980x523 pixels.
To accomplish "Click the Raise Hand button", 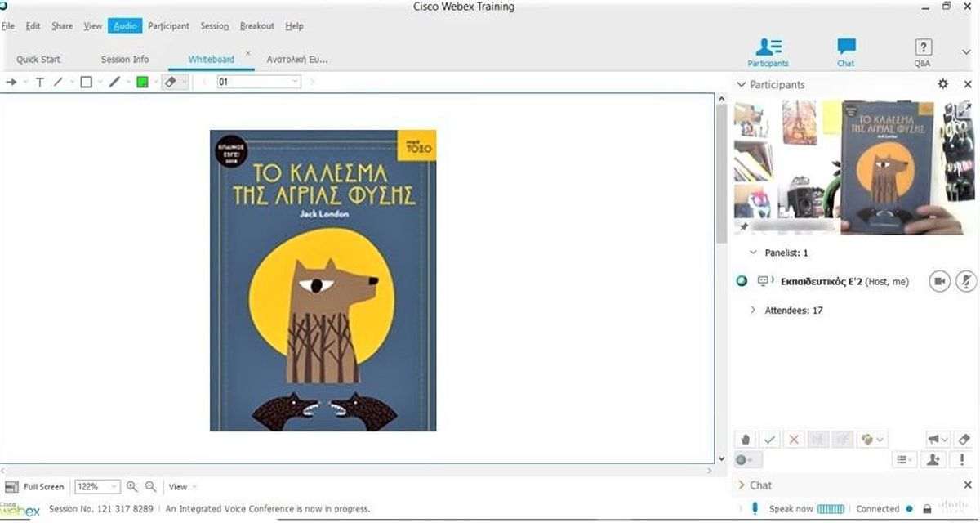I will coord(745,440).
